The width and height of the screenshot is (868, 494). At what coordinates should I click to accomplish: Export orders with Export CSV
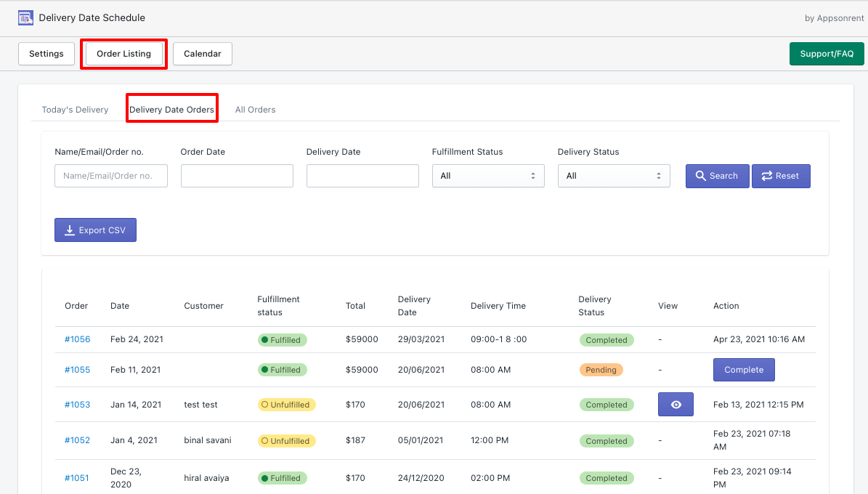click(x=95, y=230)
